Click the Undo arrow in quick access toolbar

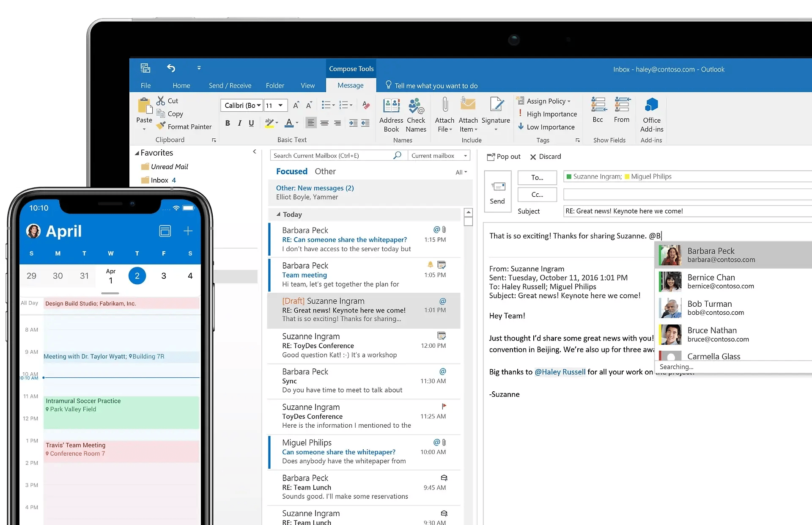tap(171, 68)
